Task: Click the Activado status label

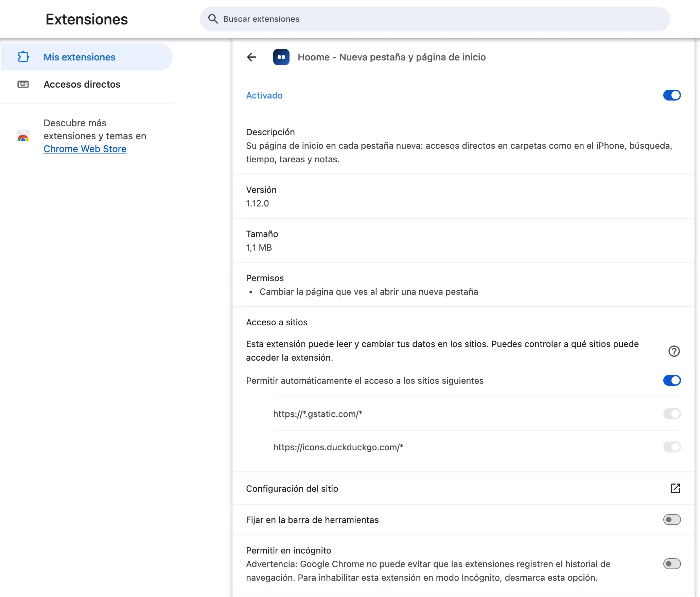Action: (264, 95)
